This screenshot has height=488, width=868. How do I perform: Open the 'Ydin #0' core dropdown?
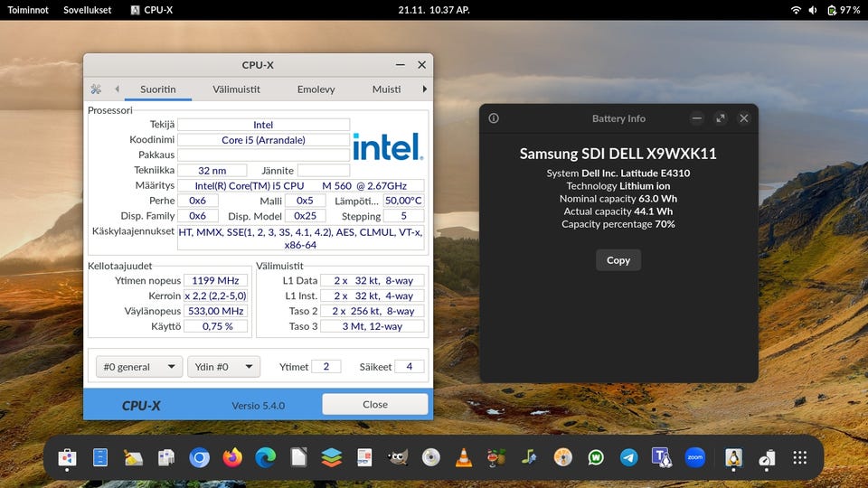coord(223,367)
